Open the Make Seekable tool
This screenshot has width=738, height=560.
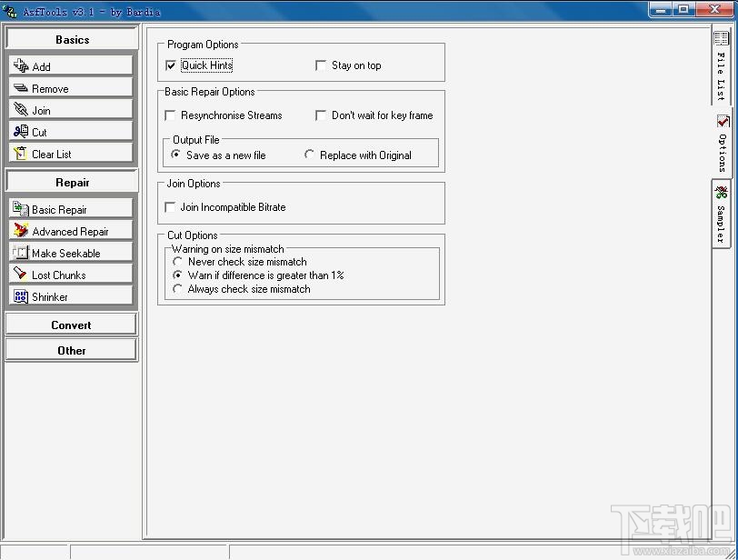tap(20, 253)
